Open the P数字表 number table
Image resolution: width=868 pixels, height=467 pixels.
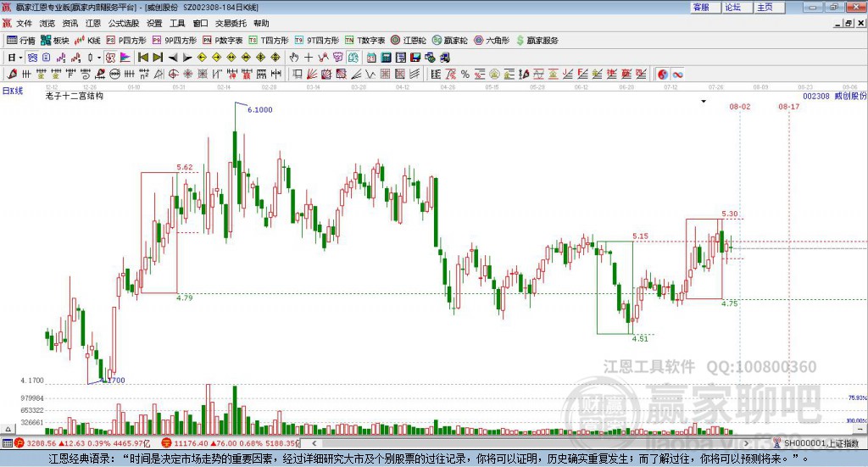pyautogui.click(x=223, y=41)
